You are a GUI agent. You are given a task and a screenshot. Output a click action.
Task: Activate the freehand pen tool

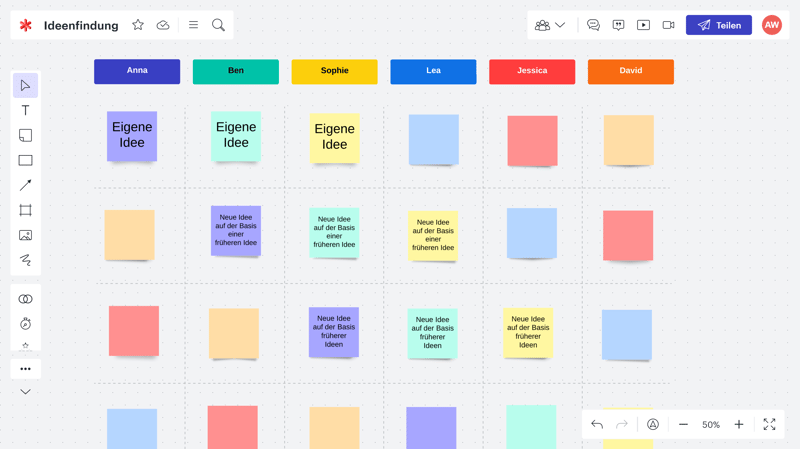tap(25, 260)
